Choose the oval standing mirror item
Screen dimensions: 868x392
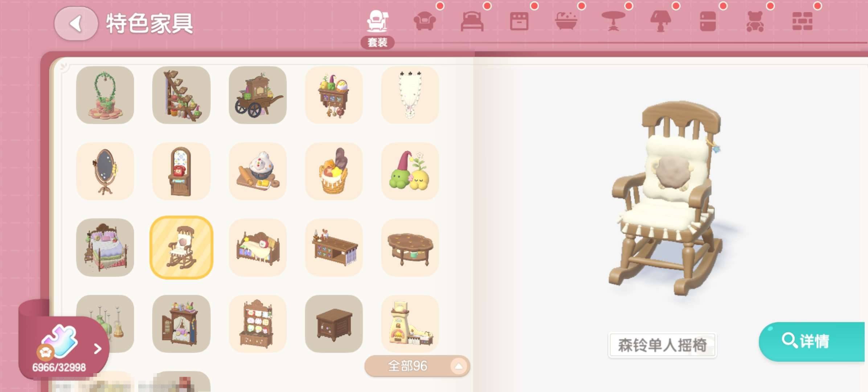tap(105, 171)
